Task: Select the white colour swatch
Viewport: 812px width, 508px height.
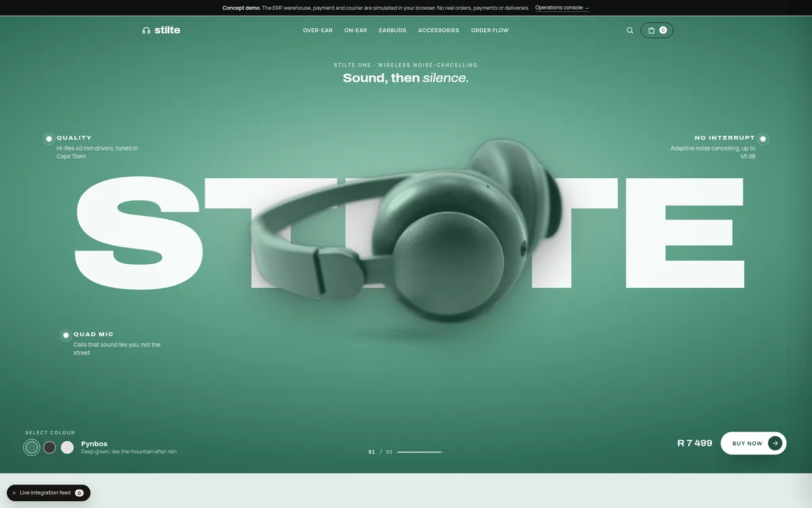Action: pos(67,448)
